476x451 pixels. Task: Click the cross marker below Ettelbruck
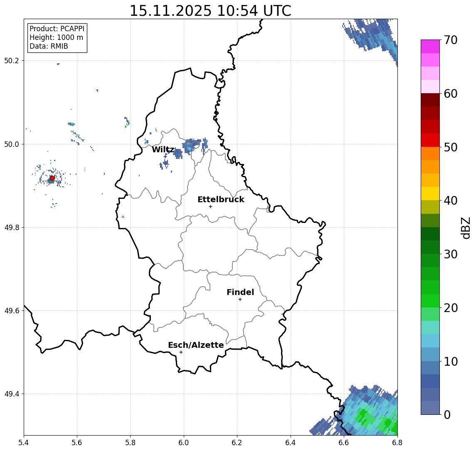210,207
